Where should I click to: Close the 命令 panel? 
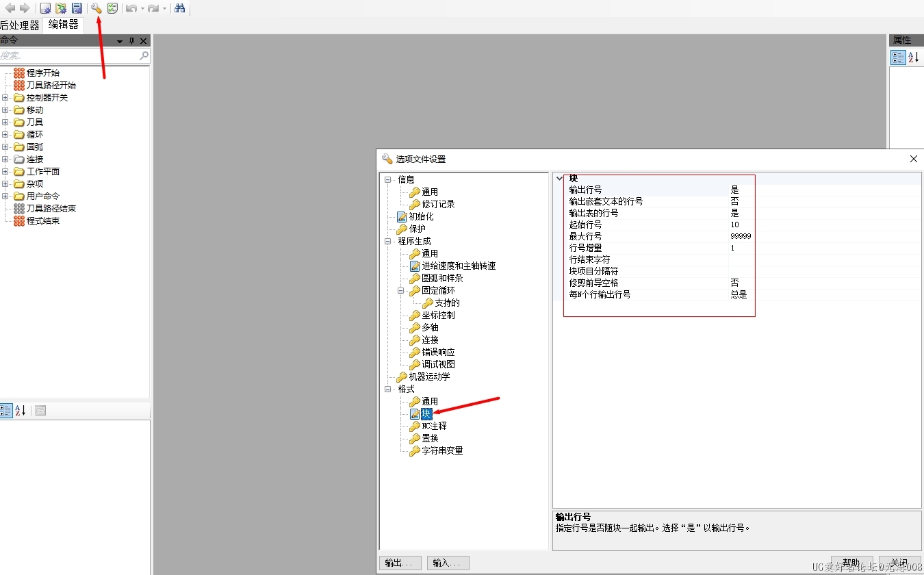point(144,41)
